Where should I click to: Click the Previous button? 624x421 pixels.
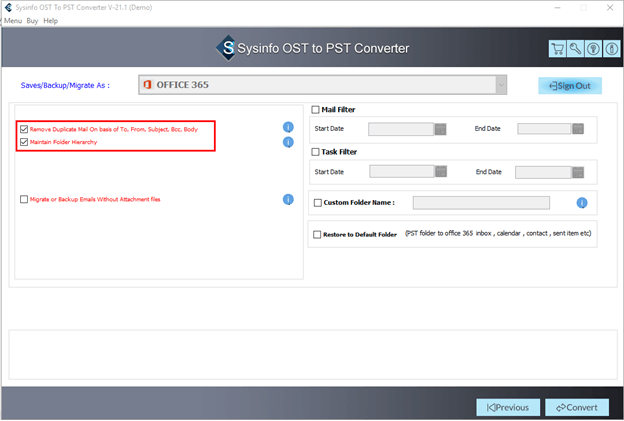[x=508, y=407]
